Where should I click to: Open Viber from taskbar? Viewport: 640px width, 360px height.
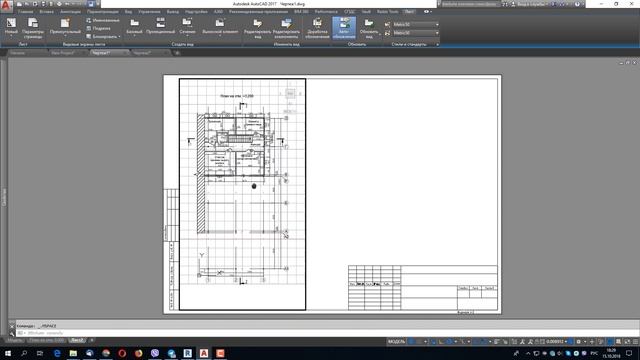[x=155, y=353]
